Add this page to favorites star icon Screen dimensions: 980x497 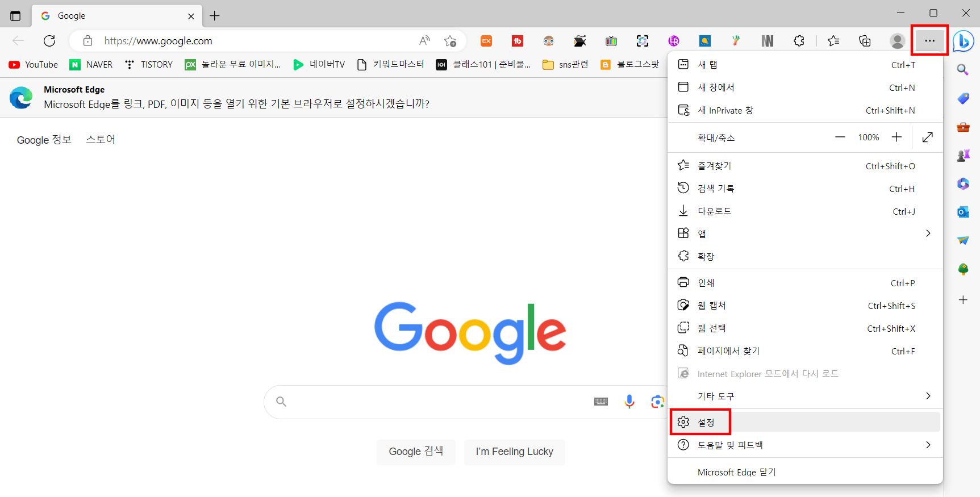coord(451,41)
